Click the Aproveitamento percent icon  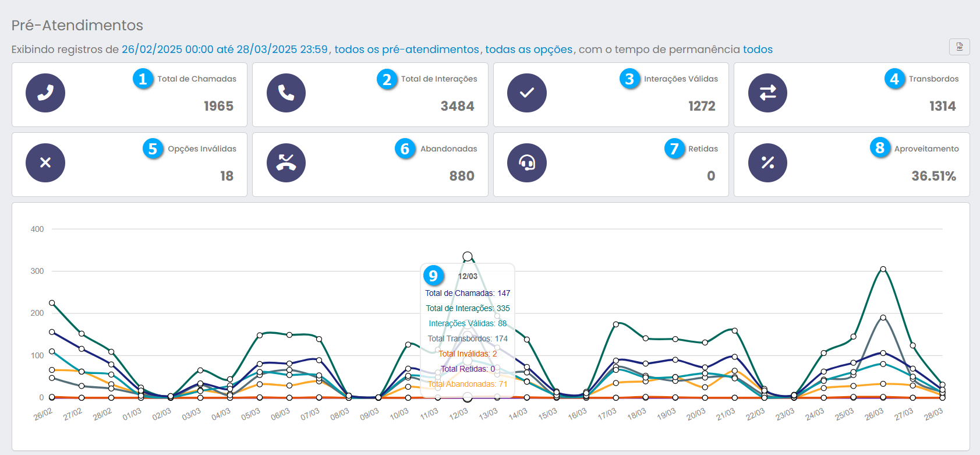pyautogui.click(x=767, y=163)
